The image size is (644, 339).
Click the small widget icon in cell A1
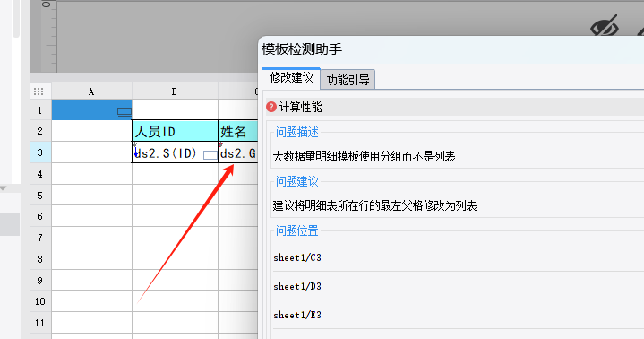(x=125, y=112)
